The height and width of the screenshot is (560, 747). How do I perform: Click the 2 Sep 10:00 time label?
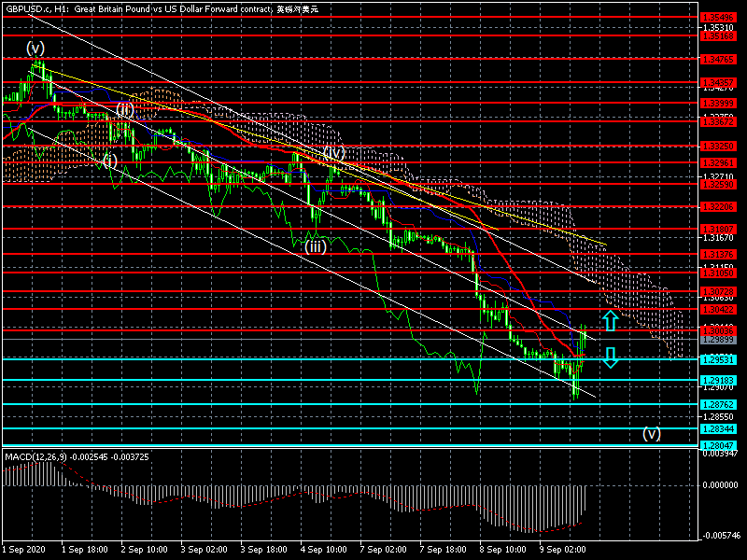pyautogui.click(x=145, y=549)
